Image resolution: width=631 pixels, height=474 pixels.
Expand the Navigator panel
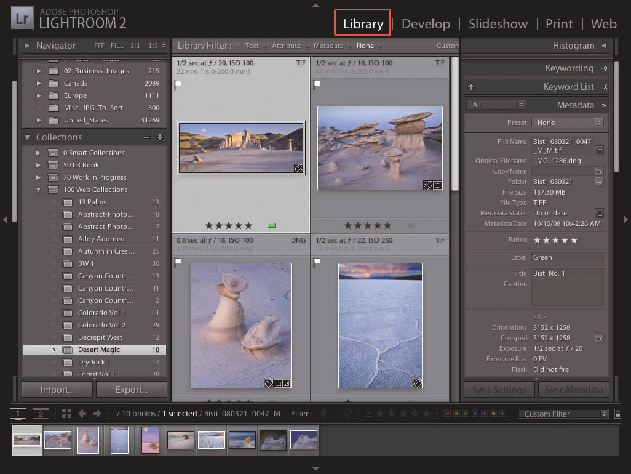click(x=27, y=46)
